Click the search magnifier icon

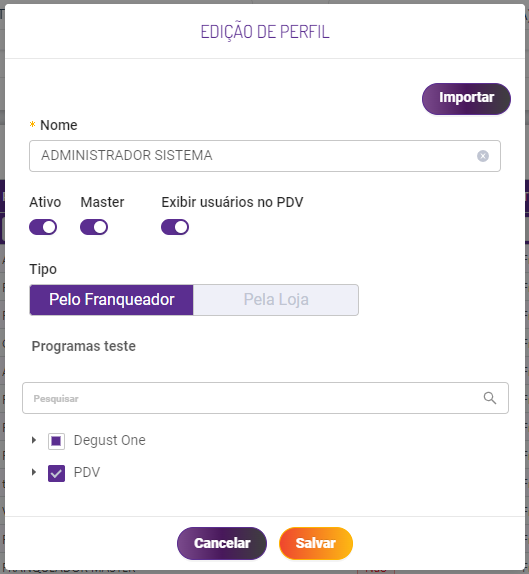pos(490,398)
